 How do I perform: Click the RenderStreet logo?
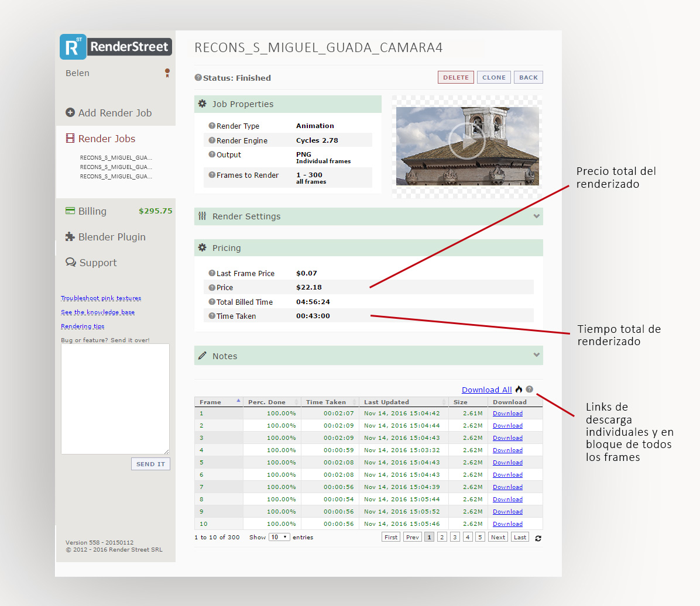tap(116, 47)
